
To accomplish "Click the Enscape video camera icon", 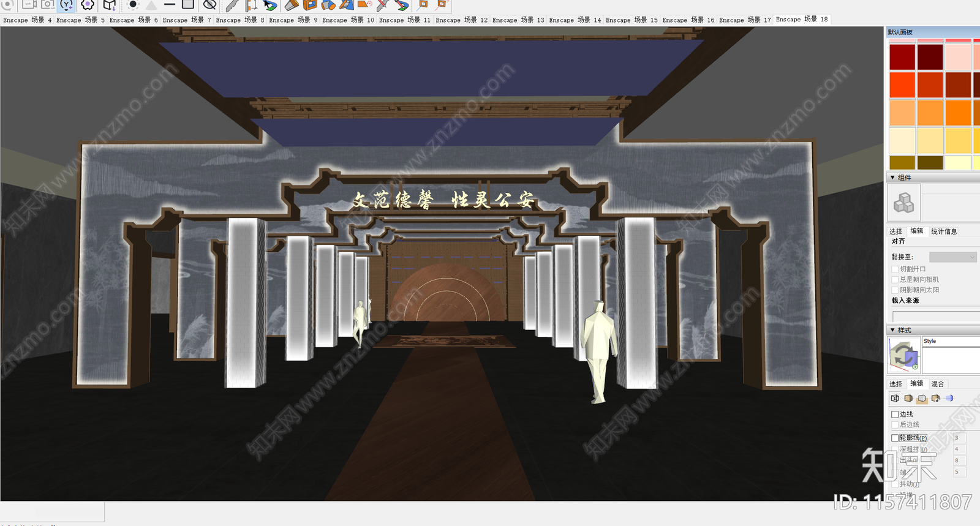I will (x=29, y=5).
